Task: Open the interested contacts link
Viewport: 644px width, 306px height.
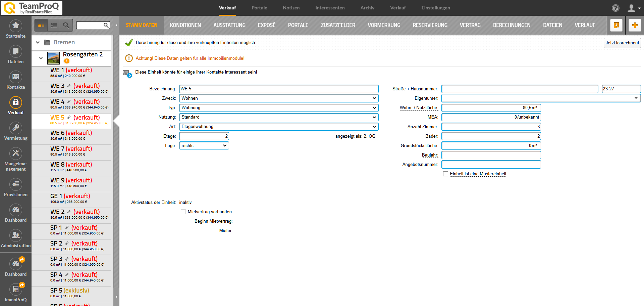Action: point(196,72)
